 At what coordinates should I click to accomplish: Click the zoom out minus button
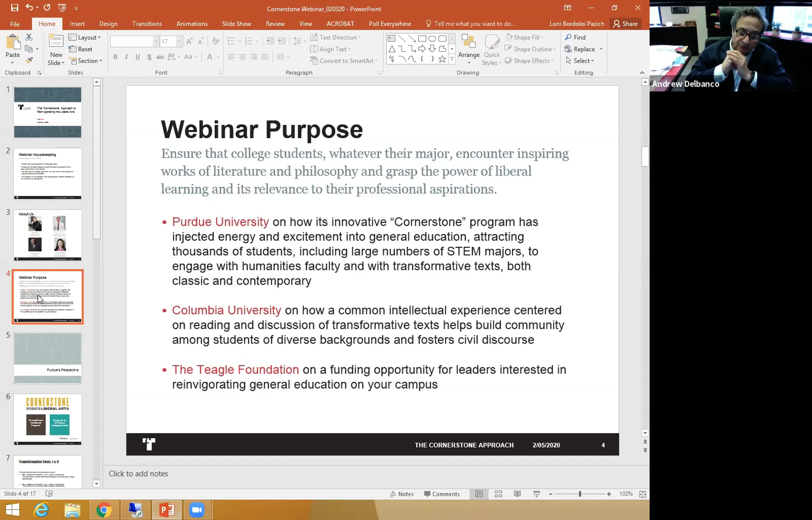550,494
